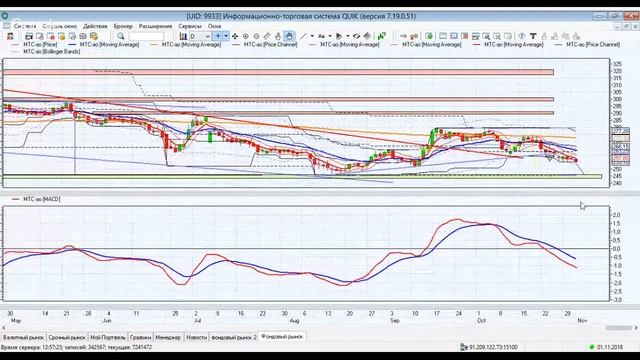This screenshot has height=360, width=640.
Task: Expand the flag marker tool dropdown
Action: pyautogui.click(x=348, y=36)
